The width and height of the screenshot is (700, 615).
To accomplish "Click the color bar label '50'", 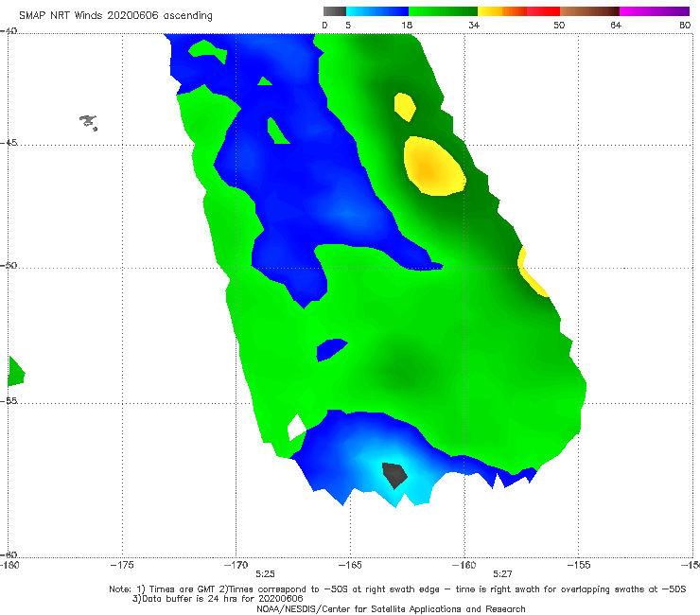I will (559, 25).
